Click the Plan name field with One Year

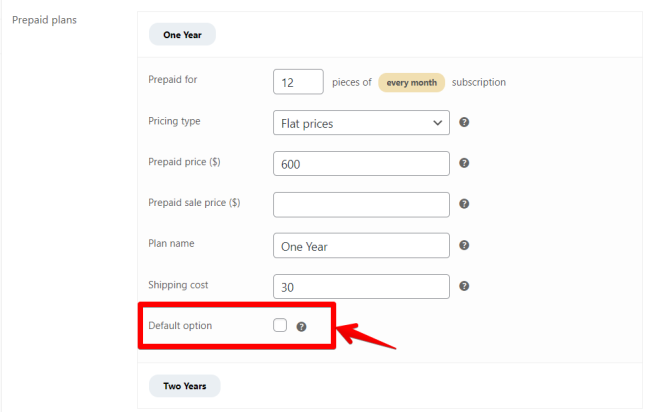point(360,245)
